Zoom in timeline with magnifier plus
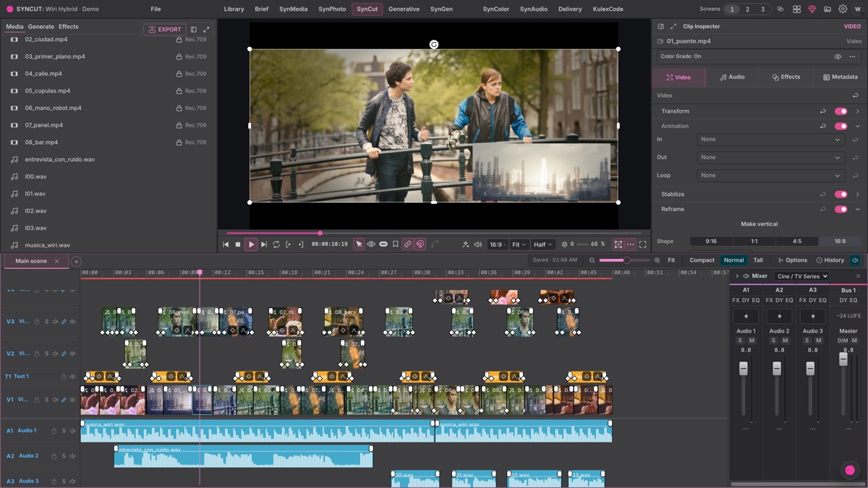Image resolution: width=868 pixels, height=488 pixels. coord(657,260)
